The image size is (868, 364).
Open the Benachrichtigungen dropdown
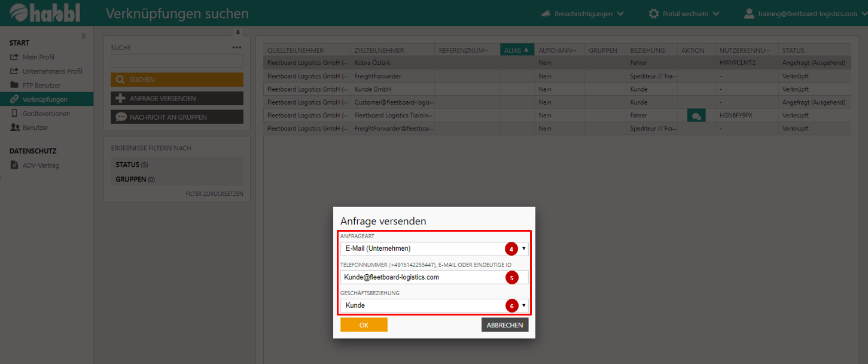(x=582, y=13)
